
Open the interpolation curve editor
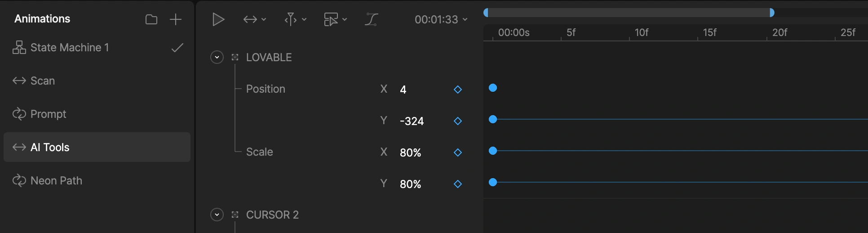coord(371,19)
